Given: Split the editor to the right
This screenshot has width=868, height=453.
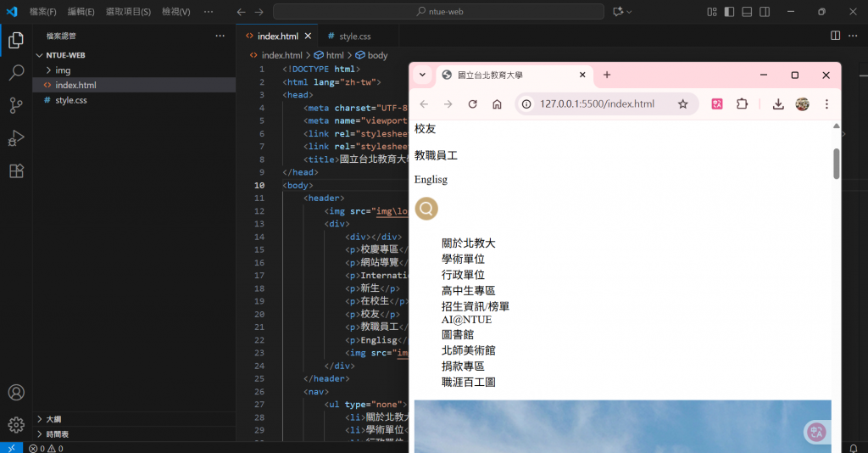Looking at the screenshot, I should point(835,36).
